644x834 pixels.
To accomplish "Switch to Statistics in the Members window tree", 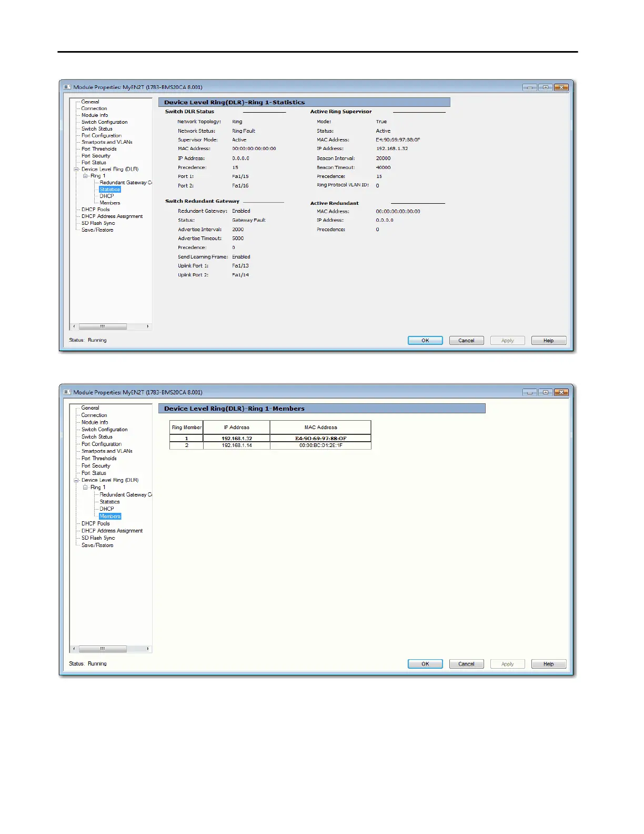I will [109, 502].
